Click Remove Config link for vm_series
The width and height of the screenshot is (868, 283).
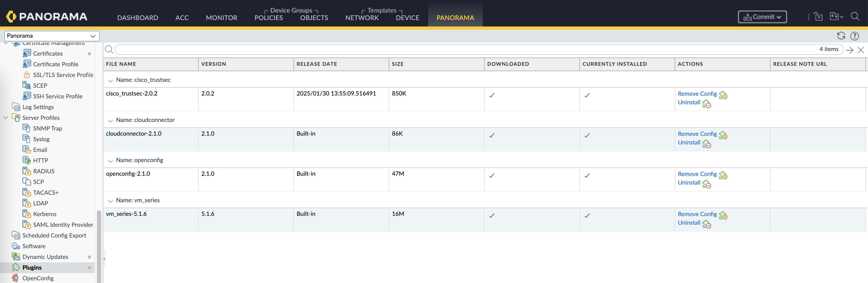click(x=697, y=214)
